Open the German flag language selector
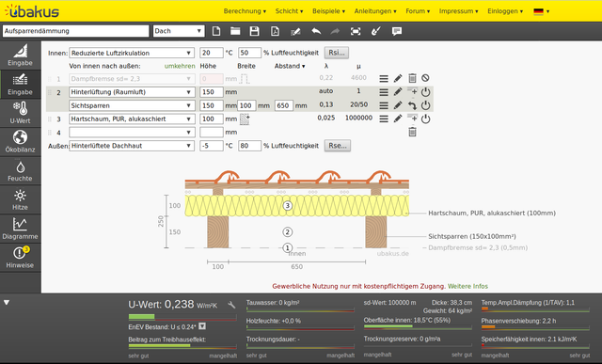Screen dimensions: 602x364 [542, 11]
